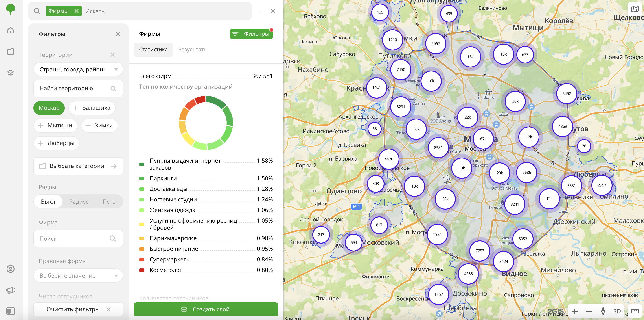
Task: Open the Правовая форма dropdown
Action: pyautogui.click(x=78, y=275)
